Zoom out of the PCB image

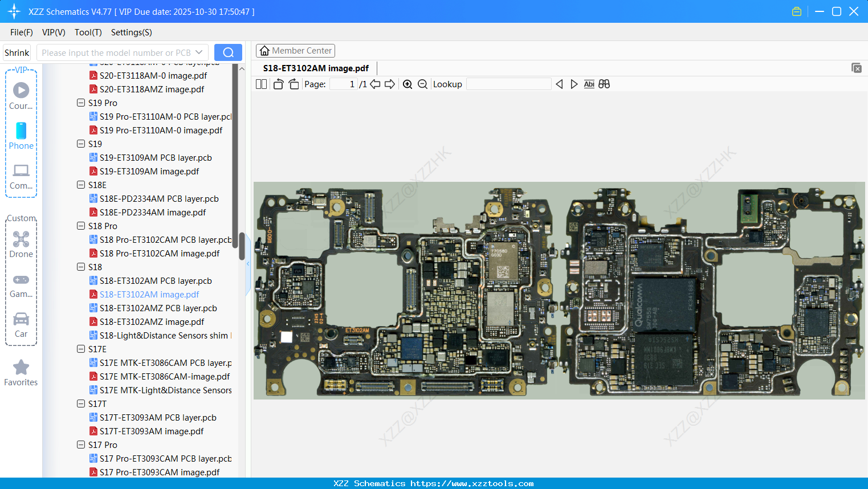(x=422, y=84)
